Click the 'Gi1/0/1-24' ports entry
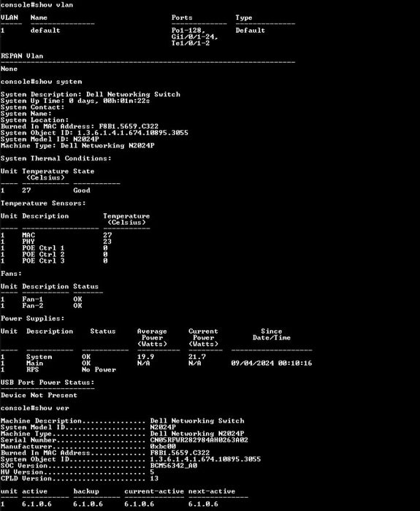Image resolution: width=420 pixels, height=511 pixels. click(x=195, y=36)
